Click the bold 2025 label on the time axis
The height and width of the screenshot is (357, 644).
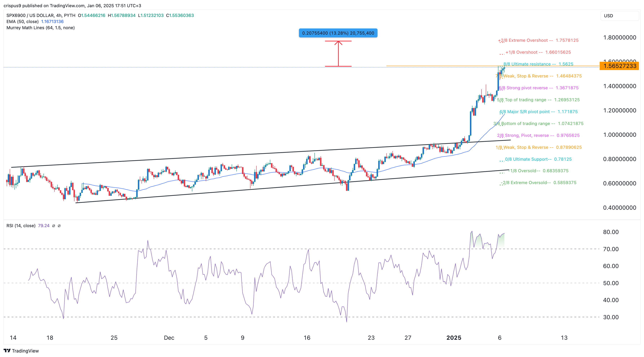(x=454, y=338)
